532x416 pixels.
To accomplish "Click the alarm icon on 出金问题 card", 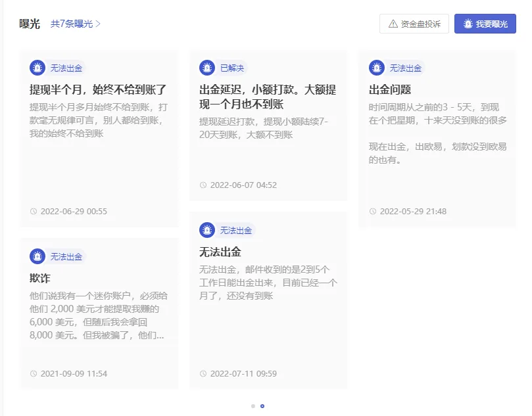I will tap(377, 68).
